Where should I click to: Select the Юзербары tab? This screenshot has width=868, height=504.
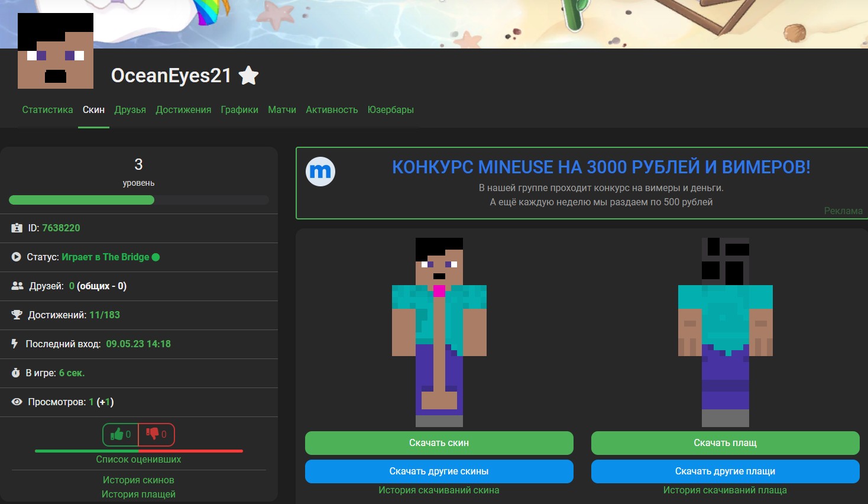390,110
